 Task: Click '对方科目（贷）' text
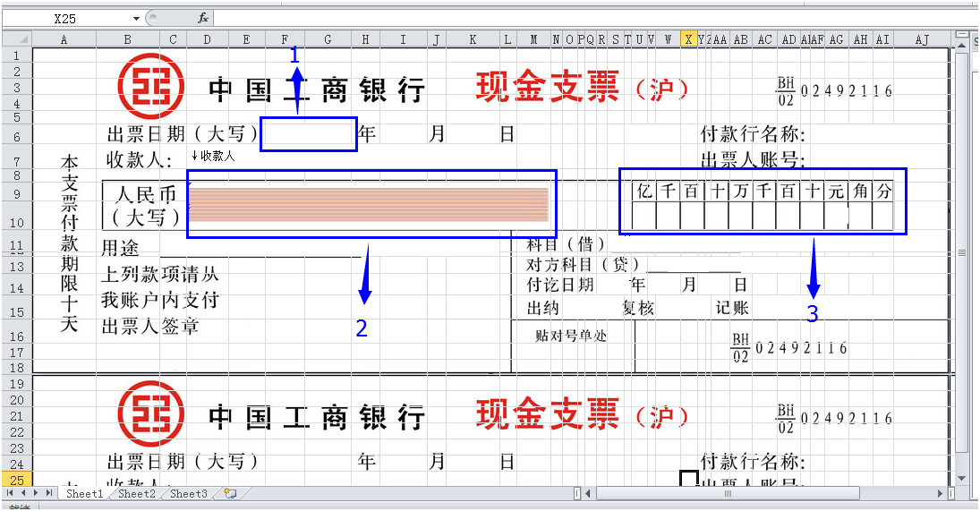coord(584,265)
